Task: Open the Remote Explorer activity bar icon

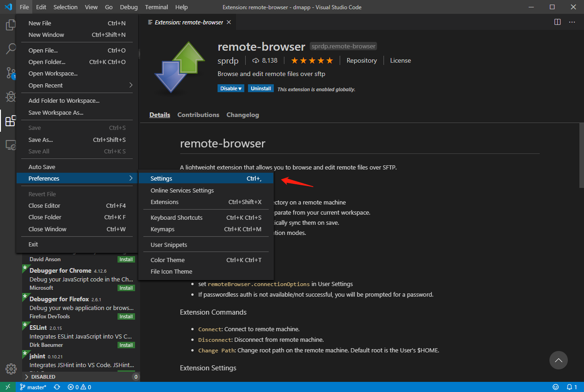Action: (11, 145)
